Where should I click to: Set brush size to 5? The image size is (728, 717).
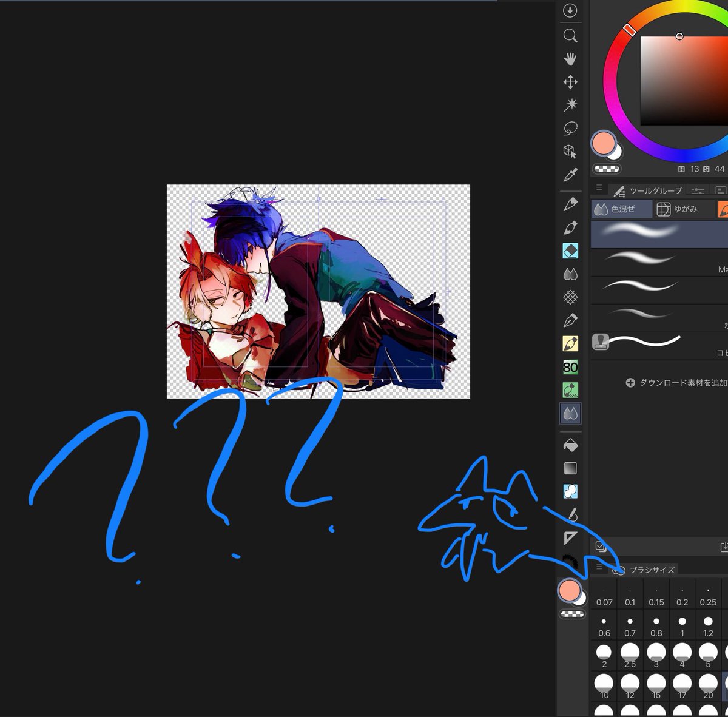(x=708, y=656)
